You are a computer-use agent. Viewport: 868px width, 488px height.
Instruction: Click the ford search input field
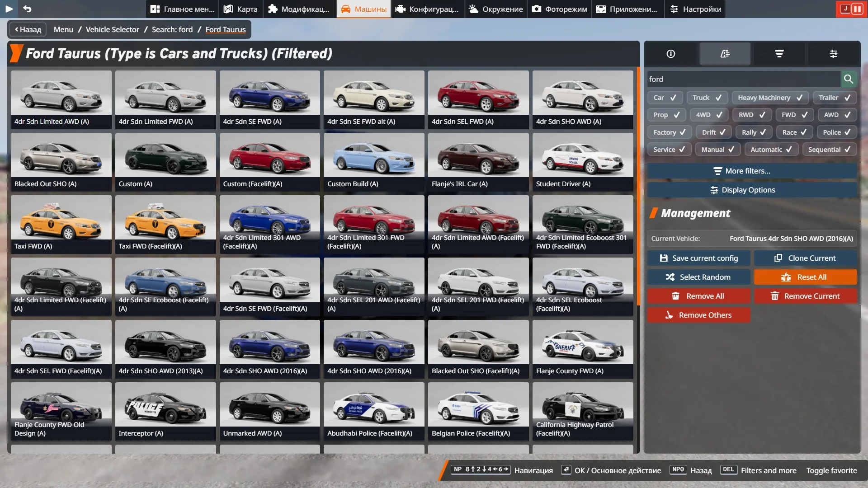click(744, 79)
